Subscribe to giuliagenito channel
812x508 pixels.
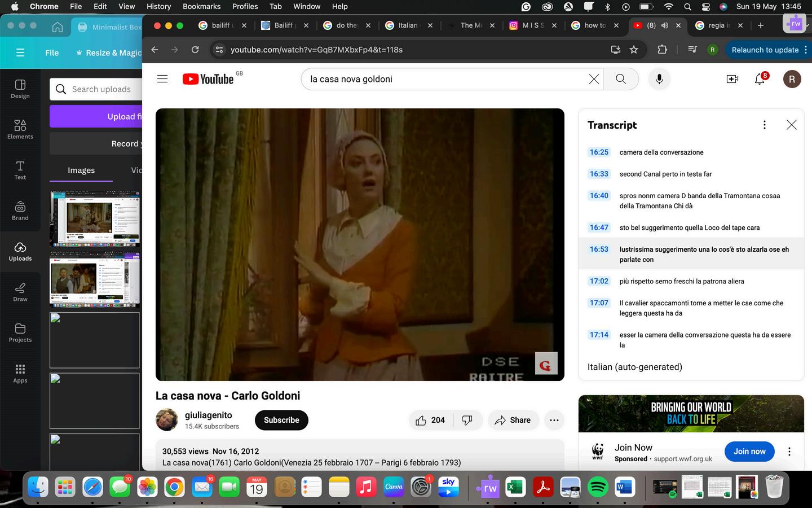point(281,420)
